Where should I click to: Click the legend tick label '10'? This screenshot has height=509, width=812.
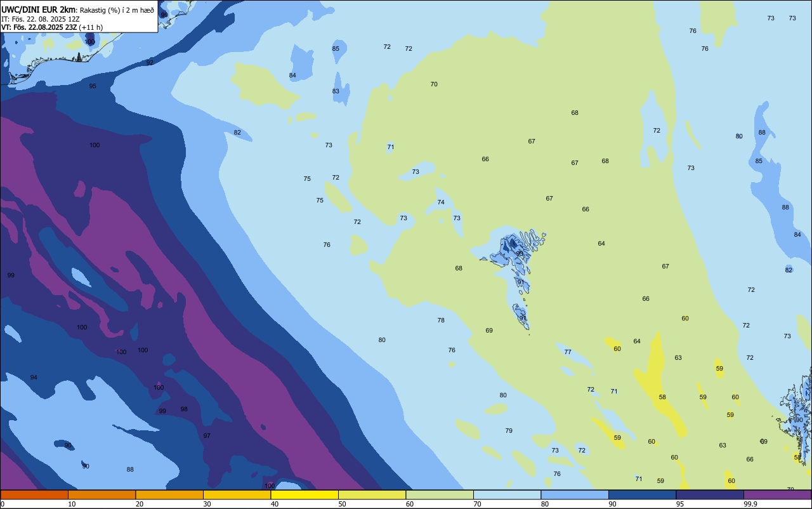pyautogui.click(x=72, y=504)
